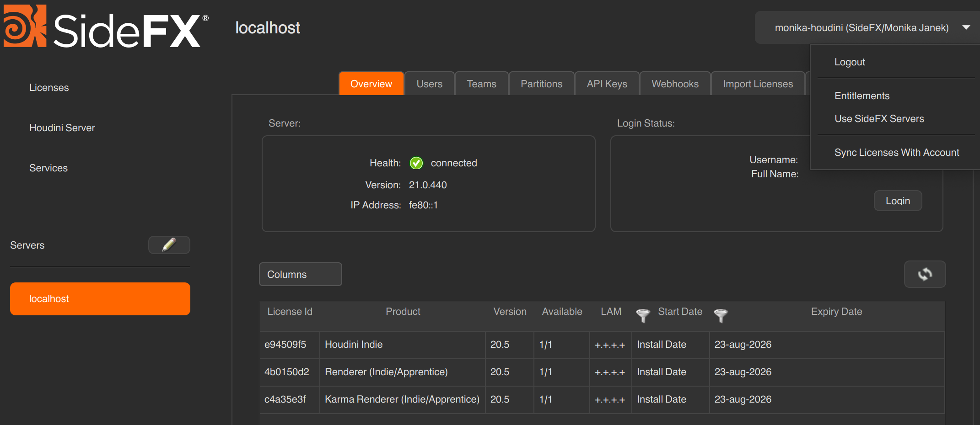Sort by the Available column header
The width and height of the screenshot is (980, 425).
[x=562, y=312]
